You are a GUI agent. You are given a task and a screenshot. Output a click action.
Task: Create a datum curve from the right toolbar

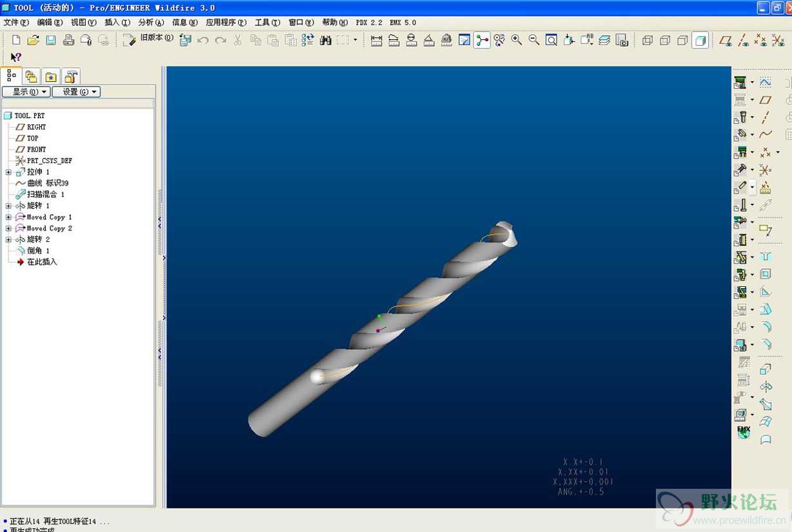click(x=766, y=135)
